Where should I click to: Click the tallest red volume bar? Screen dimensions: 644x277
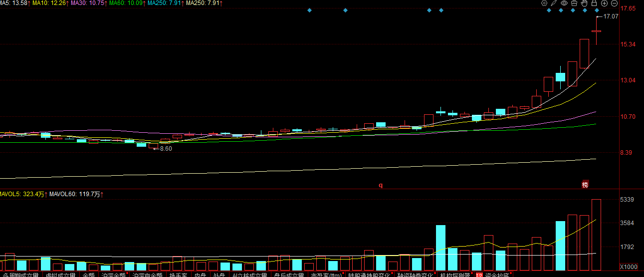[x=597, y=235]
